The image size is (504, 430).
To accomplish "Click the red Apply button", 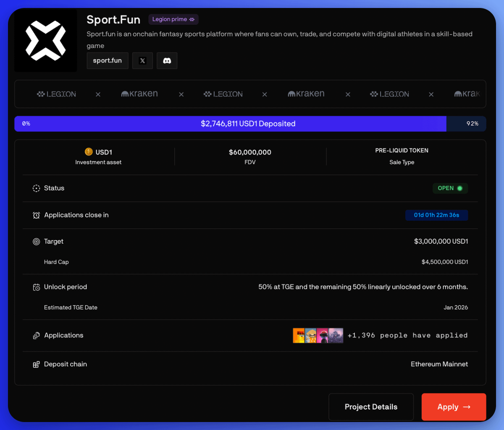I will click(x=454, y=407).
